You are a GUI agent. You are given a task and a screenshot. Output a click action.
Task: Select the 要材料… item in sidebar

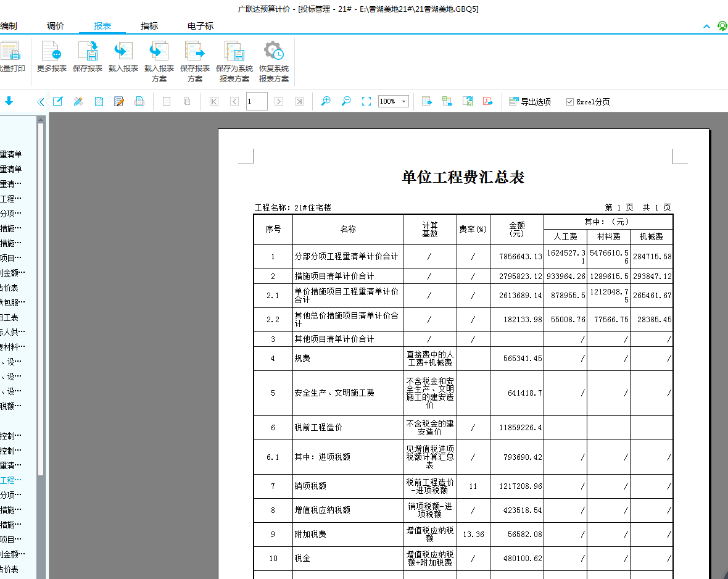pos(12,347)
